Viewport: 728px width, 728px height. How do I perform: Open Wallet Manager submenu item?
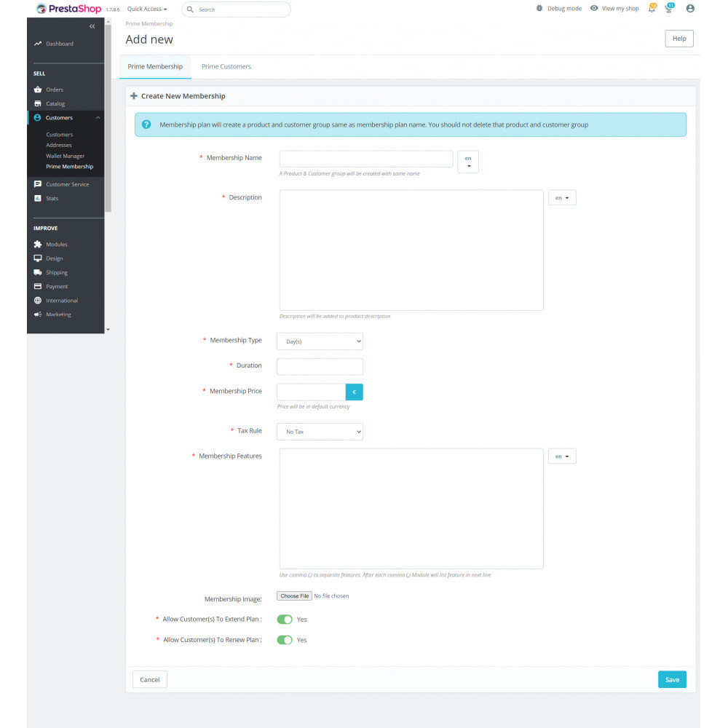[x=66, y=156]
